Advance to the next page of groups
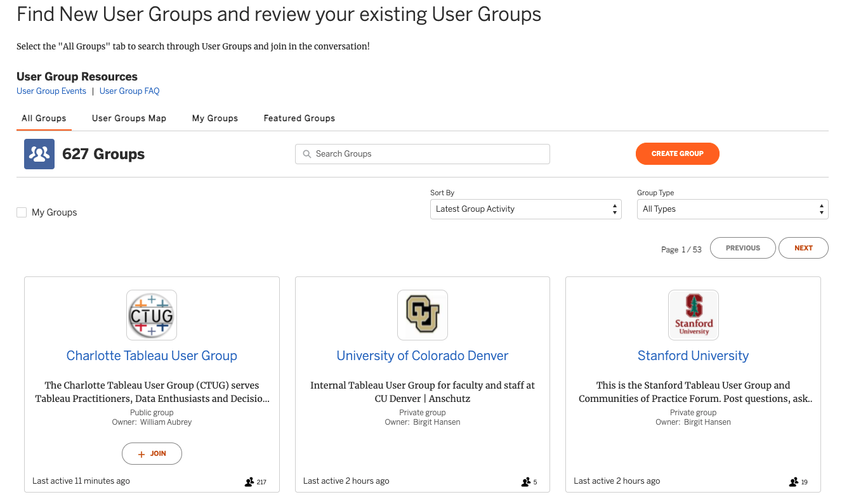Screen dimensions: 842x504 click(x=803, y=247)
